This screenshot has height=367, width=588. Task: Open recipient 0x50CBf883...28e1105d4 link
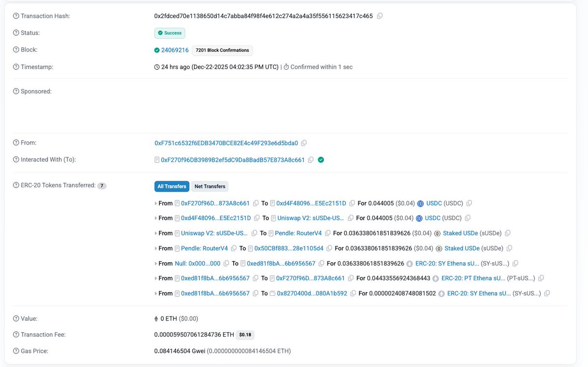289,248
